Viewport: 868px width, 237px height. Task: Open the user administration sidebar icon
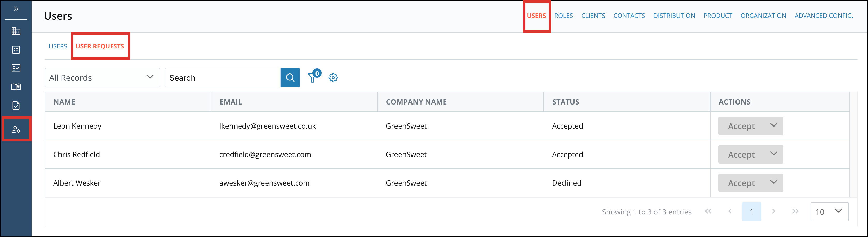click(16, 129)
